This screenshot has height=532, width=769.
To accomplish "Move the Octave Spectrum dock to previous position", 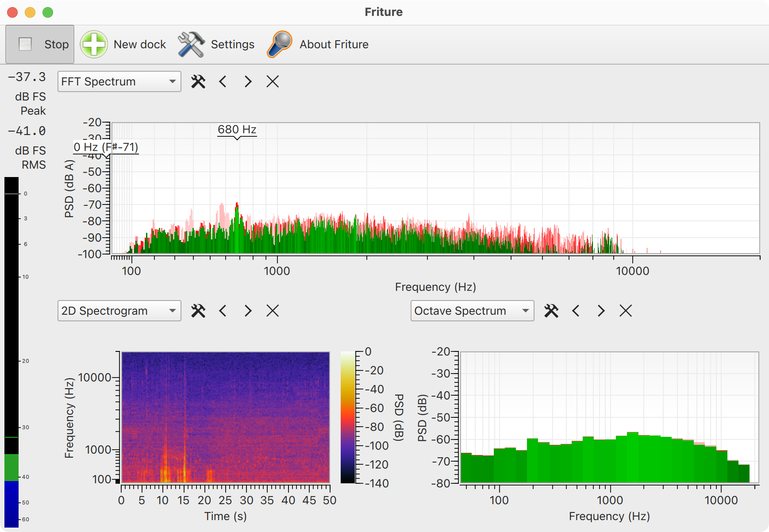I will click(576, 311).
